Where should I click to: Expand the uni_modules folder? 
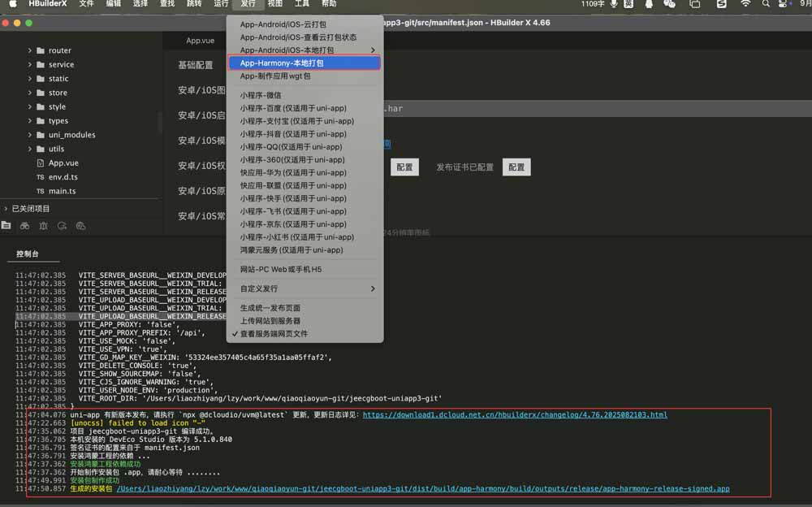[x=30, y=135]
